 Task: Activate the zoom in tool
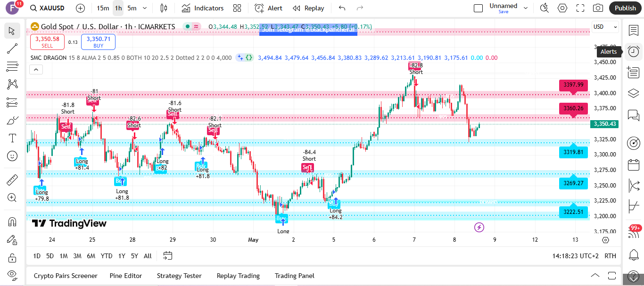(x=12, y=197)
